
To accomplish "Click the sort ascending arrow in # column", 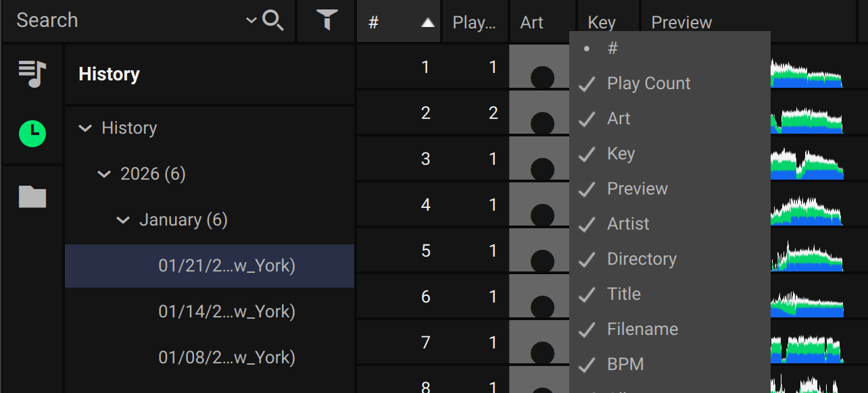I will [x=427, y=23].
